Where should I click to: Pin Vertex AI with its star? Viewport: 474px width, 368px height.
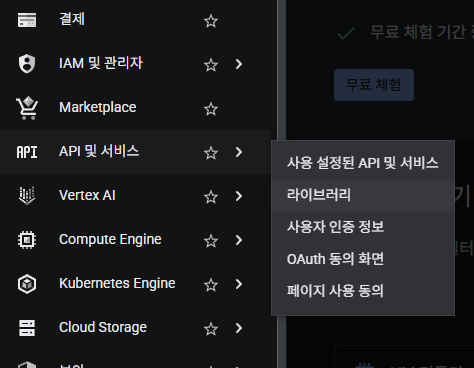click(x=211, y=197)
